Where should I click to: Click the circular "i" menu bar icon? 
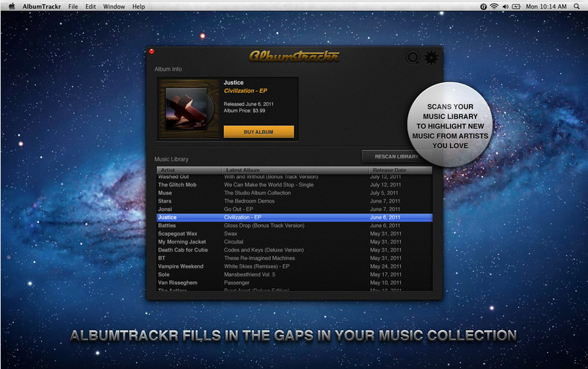click(483, 7)
